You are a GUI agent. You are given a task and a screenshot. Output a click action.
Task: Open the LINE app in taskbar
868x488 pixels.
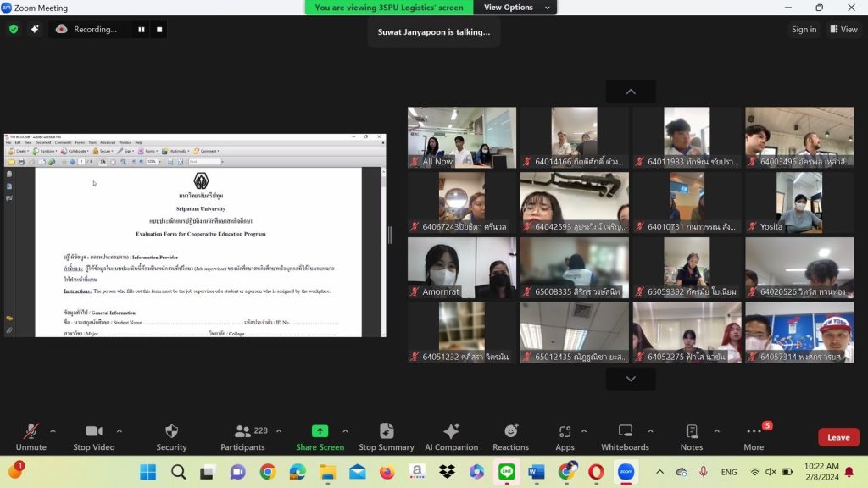507,471
